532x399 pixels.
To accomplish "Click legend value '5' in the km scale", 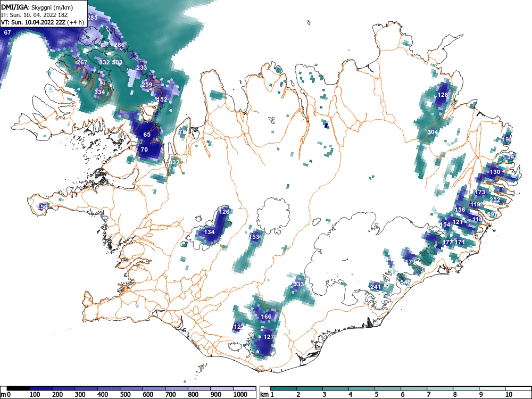I will [x=376, y=394].
